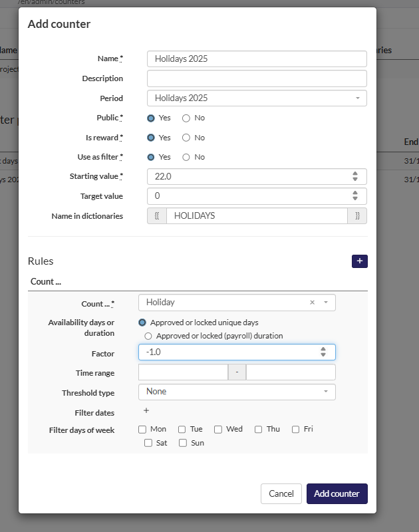
Task: Open the Threshold type dropdown
Action: tap(237, 392)
